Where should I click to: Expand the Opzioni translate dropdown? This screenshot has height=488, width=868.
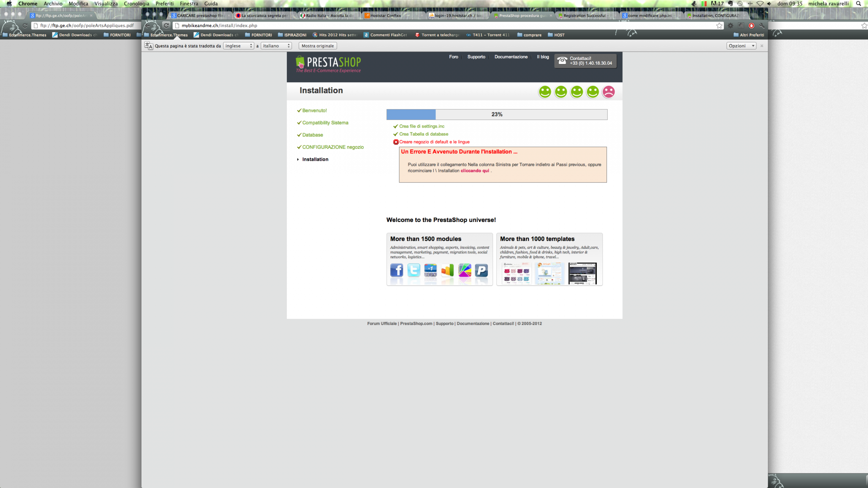tap(741, 46)
